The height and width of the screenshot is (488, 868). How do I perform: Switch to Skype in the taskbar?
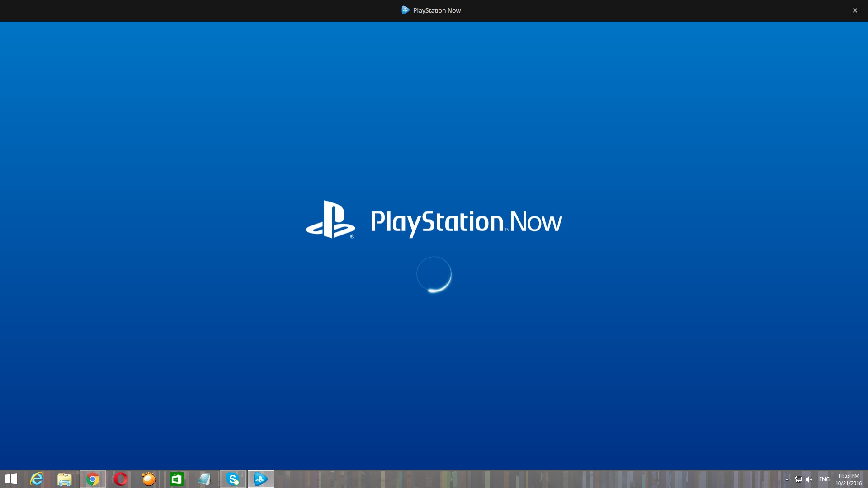233,479
